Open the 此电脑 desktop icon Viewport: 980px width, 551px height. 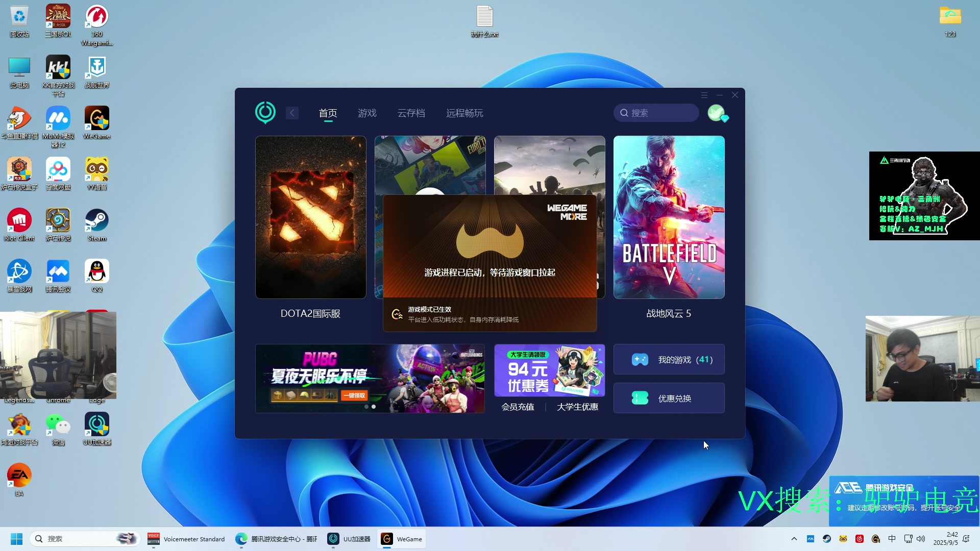coord(19,72)
